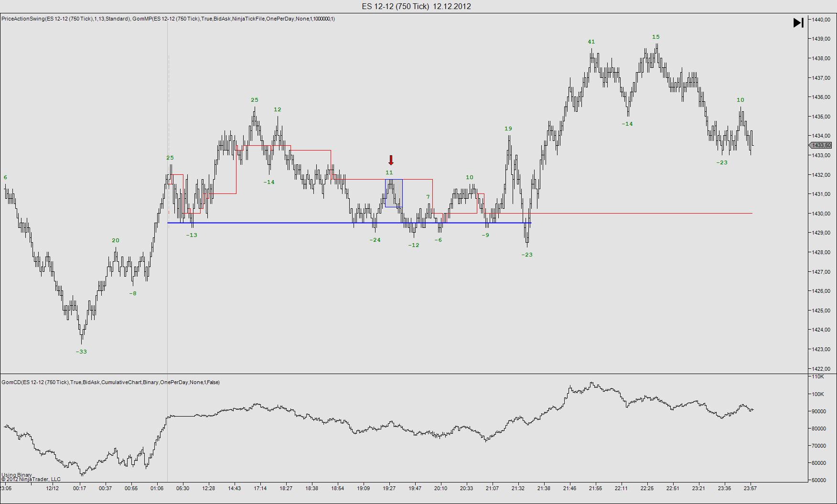The image size is (837, 504).
Task: Click the -8 swing low label
Action: (133, 293)
